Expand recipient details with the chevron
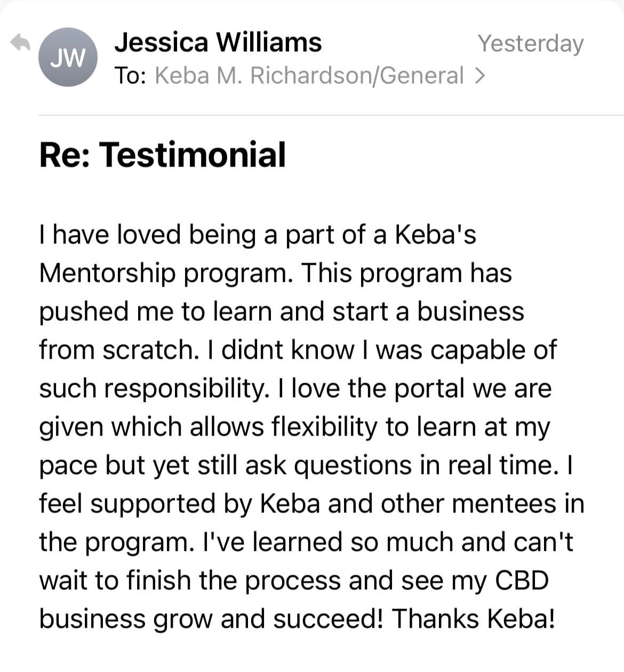The image size is (624, 672). pyautogui.click(x=479, y=76)
